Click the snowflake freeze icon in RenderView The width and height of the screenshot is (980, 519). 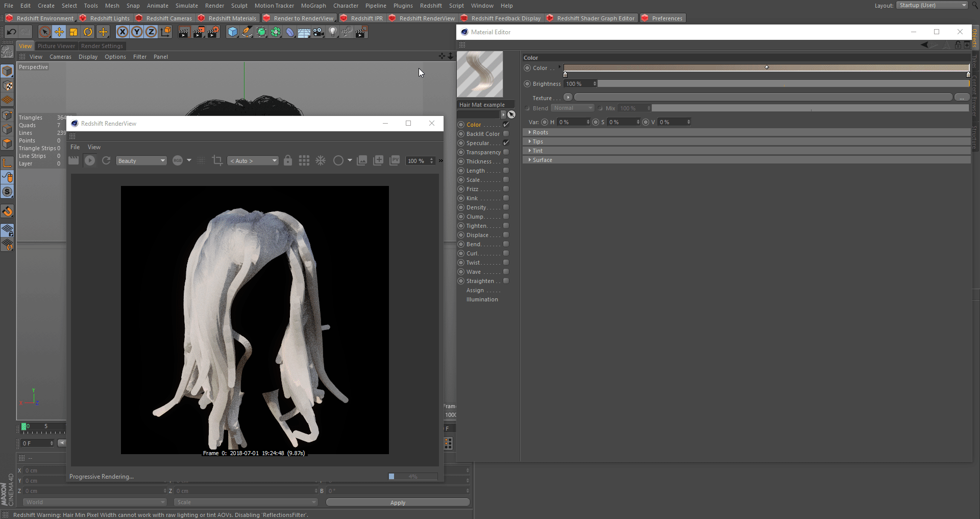point(321,160)
